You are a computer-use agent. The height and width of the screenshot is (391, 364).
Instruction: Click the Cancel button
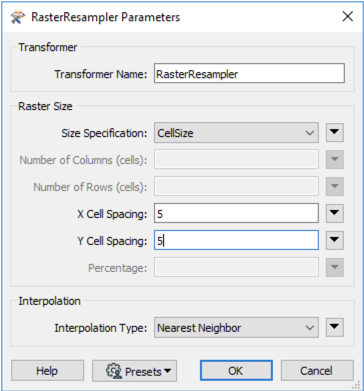317,371
